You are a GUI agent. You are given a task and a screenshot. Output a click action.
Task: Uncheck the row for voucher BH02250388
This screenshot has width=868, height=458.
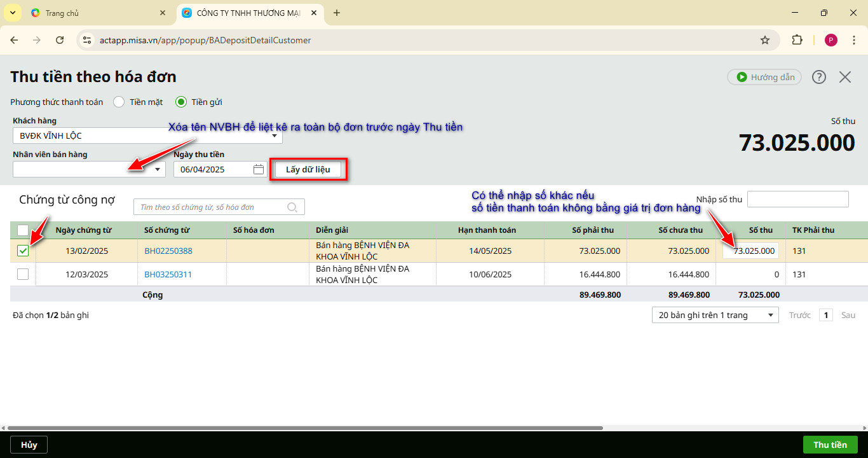coord(23,251)
